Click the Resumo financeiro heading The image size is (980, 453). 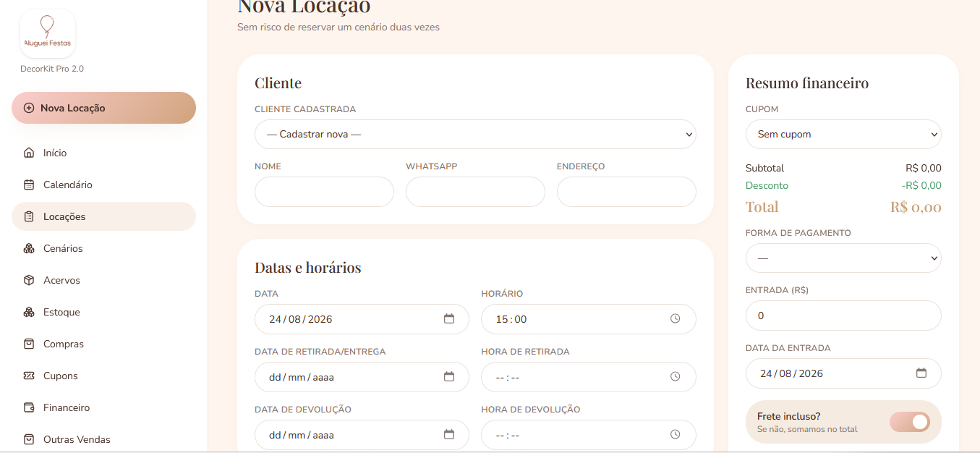tap(807, 83)
